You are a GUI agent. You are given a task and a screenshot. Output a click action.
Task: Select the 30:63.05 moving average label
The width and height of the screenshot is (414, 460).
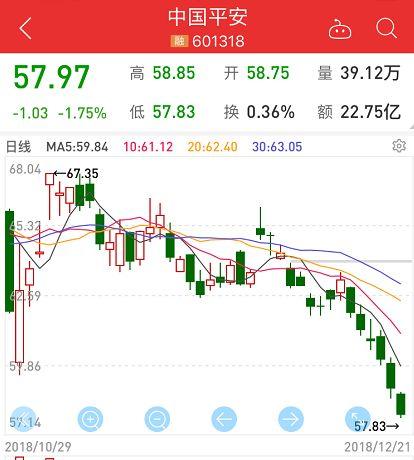click(x=277, y=147)
